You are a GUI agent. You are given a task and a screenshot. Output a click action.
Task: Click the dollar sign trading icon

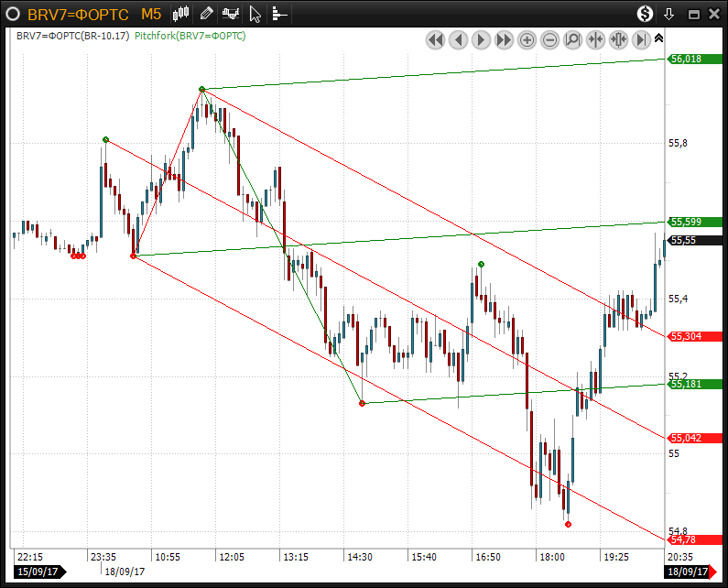pos(646,14)
